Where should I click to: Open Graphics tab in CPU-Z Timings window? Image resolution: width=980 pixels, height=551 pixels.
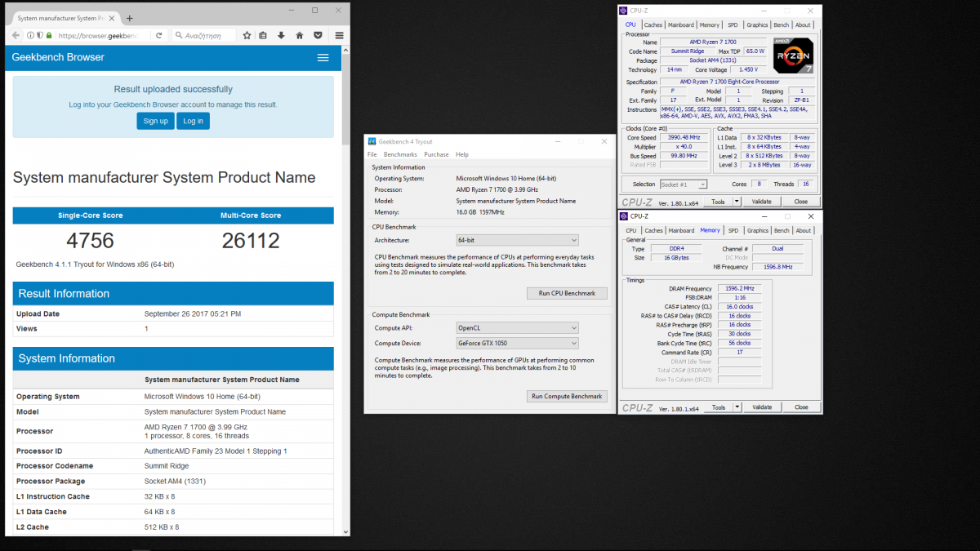tap(757, 231)
